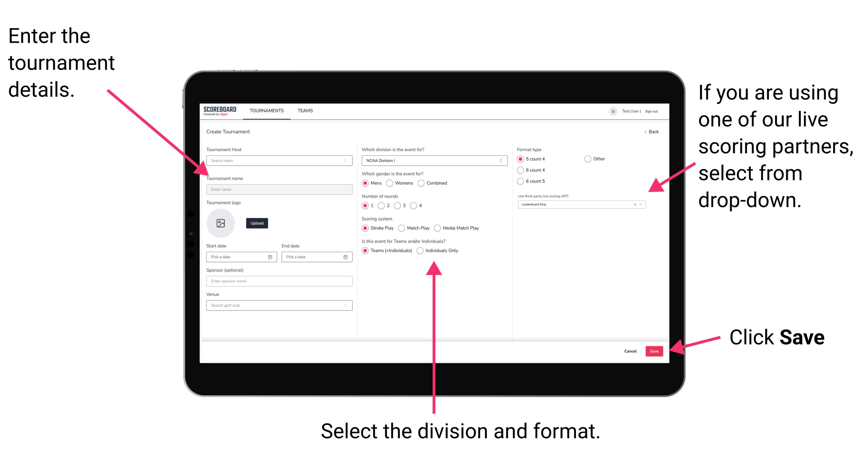Click the Upload tournament logo button
The width and height of the screenshot is (868, 467).
click(x=257, y=223)
